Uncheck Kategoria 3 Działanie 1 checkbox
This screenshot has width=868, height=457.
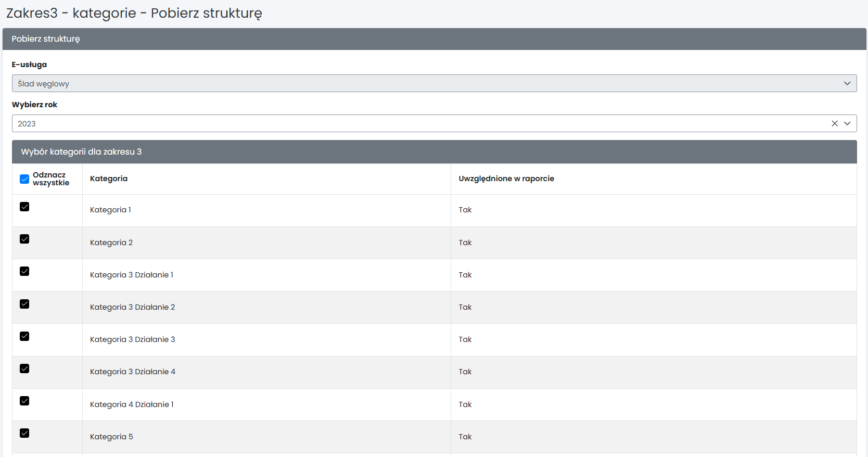click(24, 271)
